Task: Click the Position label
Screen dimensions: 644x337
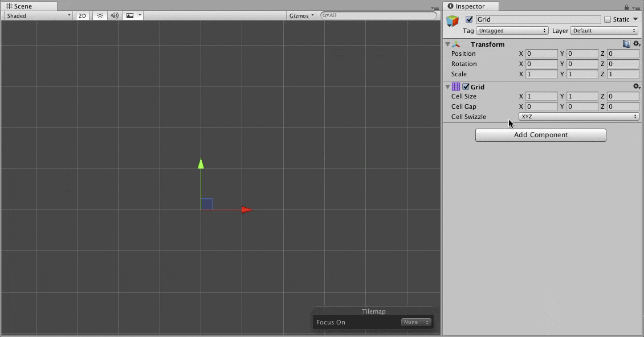Action: pos(463,54)
